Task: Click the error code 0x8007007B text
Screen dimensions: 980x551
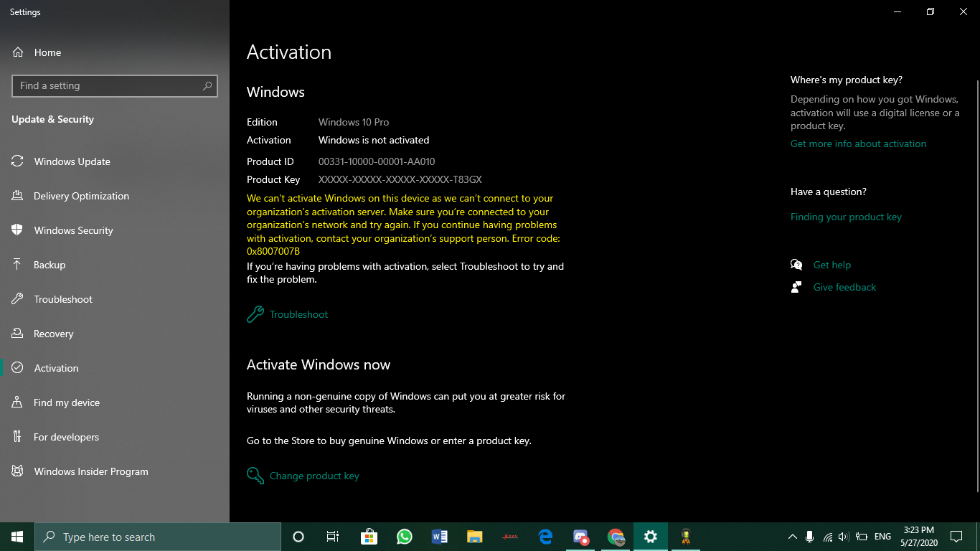Action: 273,252
